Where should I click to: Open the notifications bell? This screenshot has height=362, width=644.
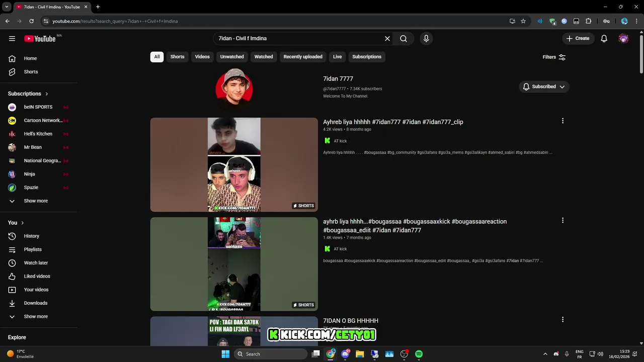coord(604,38)
